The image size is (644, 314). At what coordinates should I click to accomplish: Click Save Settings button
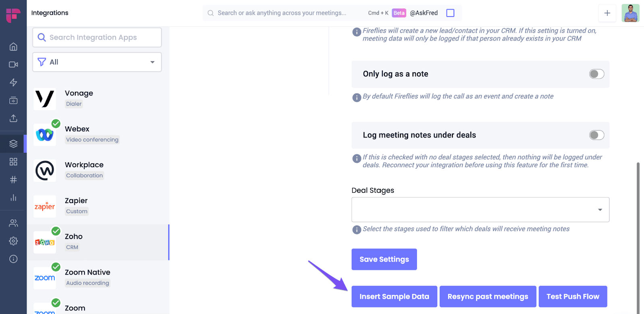[x=384, y=259]
